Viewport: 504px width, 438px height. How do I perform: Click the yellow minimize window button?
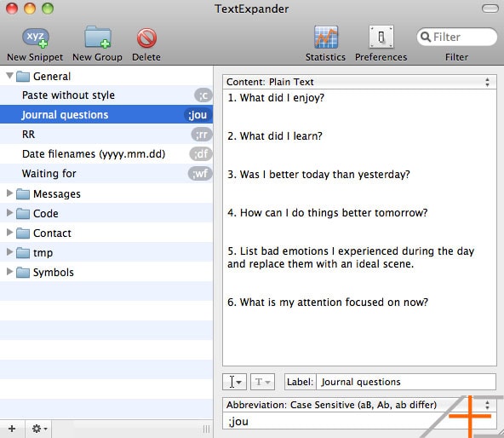tap(30, 9)
